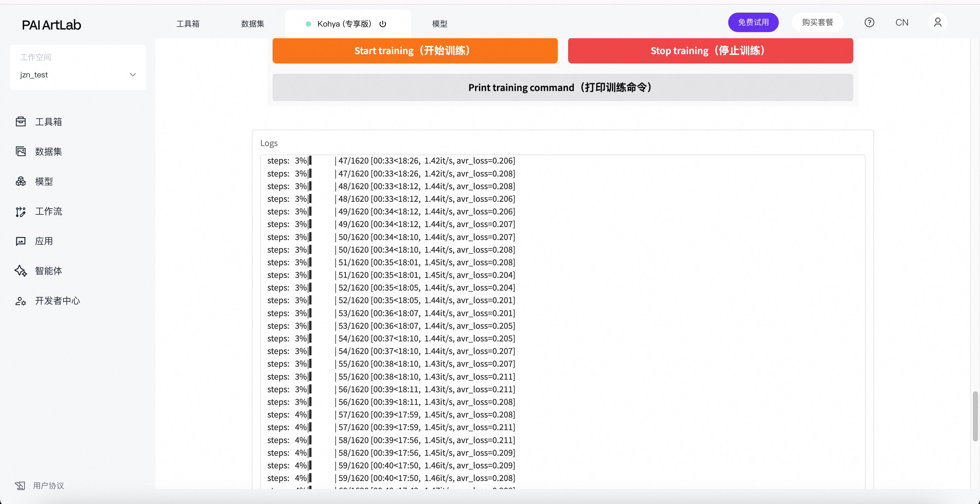Click the dataset image icon in sidebar
The height and width of the screenshot is (504, 980).
coord(20,151)
